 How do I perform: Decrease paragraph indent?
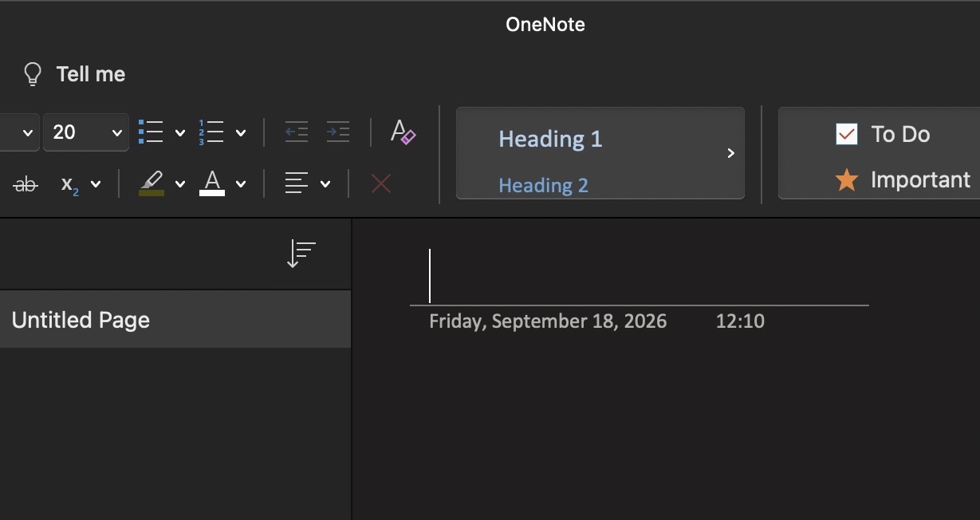point(297,132)
